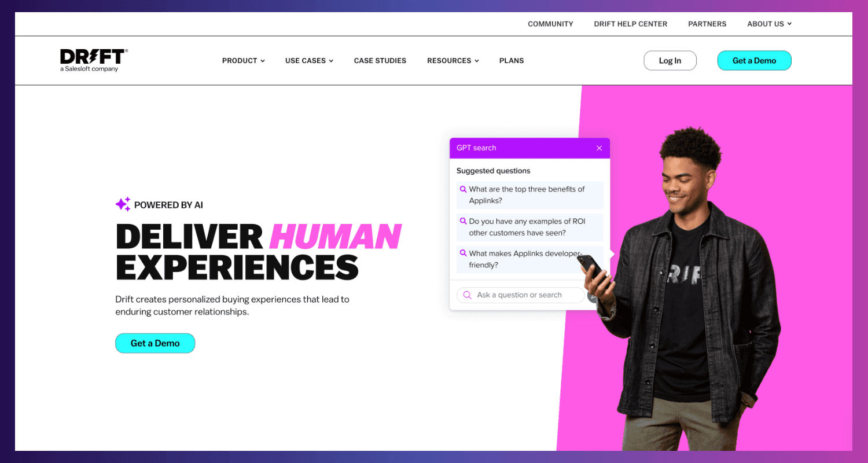Expand the ABOUT US dropdown menu
868x463 pixels.
769,24
